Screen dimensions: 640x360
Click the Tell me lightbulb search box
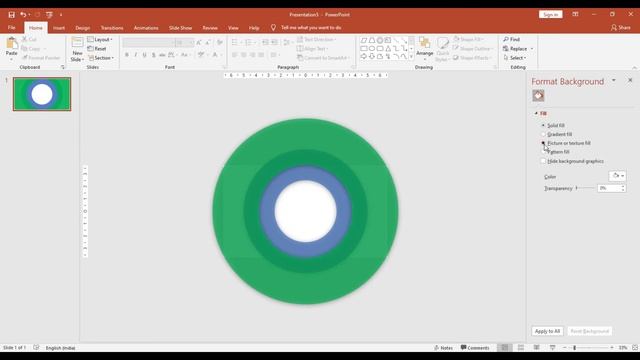point(306,28)
